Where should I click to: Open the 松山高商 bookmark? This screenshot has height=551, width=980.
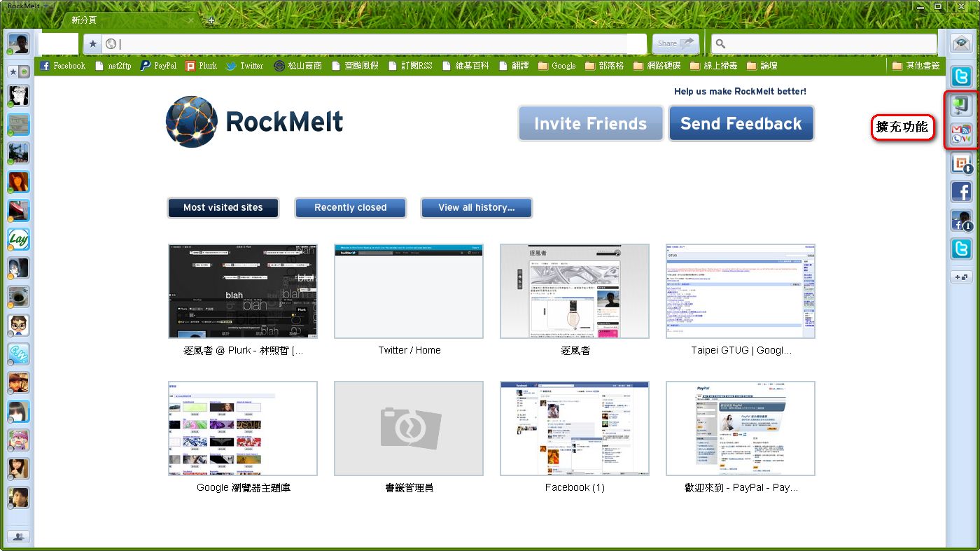(x=297, y=66)
